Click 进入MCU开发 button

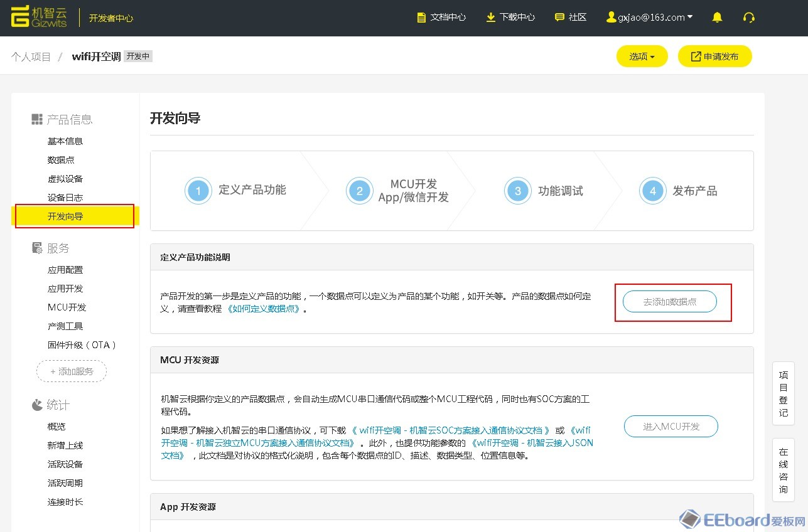pyautogui.click(x=671, y=427)
